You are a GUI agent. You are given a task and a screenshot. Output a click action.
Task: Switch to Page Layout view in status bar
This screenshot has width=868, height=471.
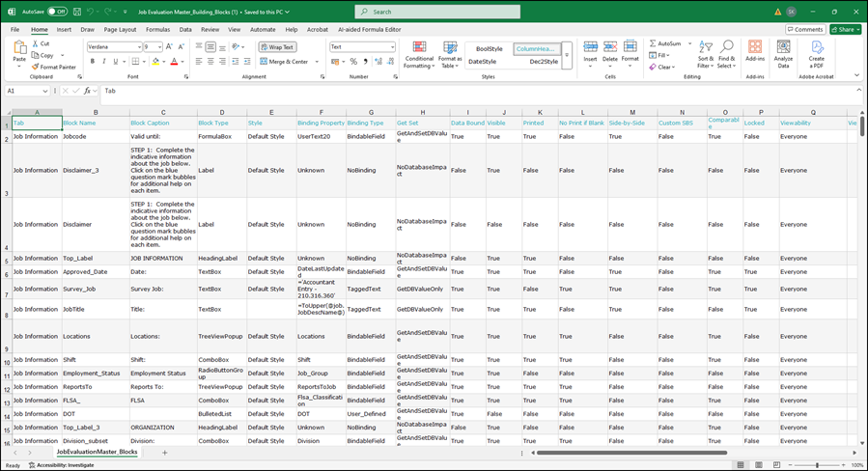[758, 465]
